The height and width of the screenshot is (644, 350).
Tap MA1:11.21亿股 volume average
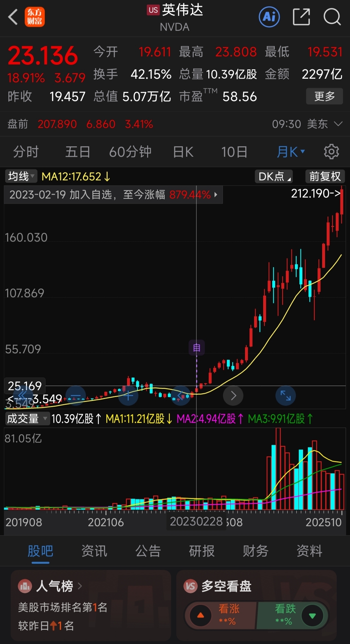click(x=139, y=419)
